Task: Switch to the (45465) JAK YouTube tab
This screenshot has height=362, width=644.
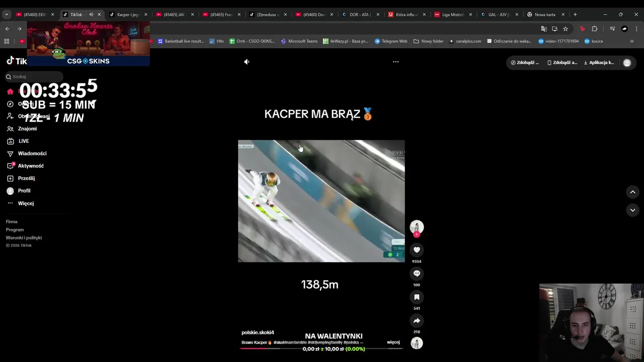Action: (174, 15)
